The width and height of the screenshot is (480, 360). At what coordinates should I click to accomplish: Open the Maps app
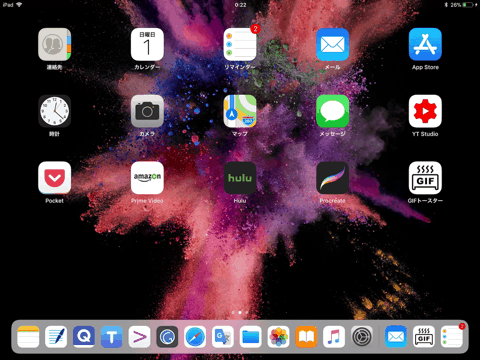click(x=240, y=111)
